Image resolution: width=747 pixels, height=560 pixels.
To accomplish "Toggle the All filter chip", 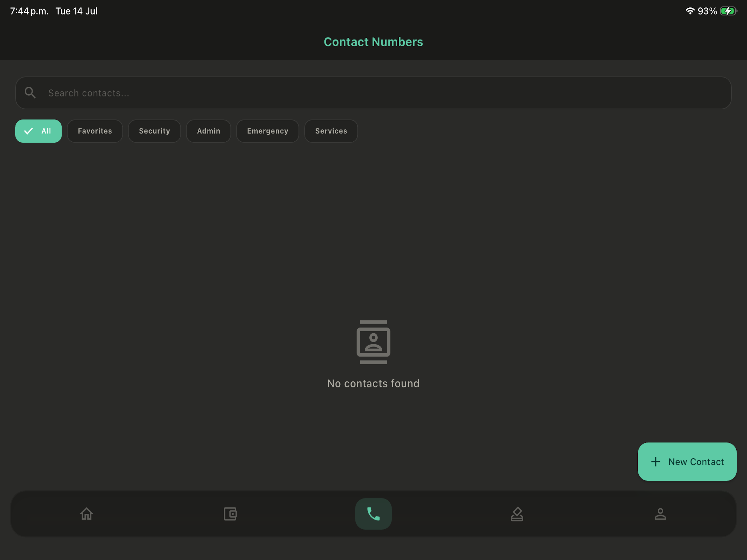I will [x=39, y=131].
